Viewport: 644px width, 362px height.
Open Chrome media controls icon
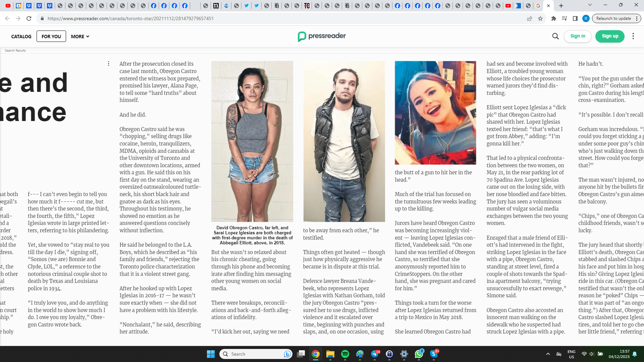565,18
